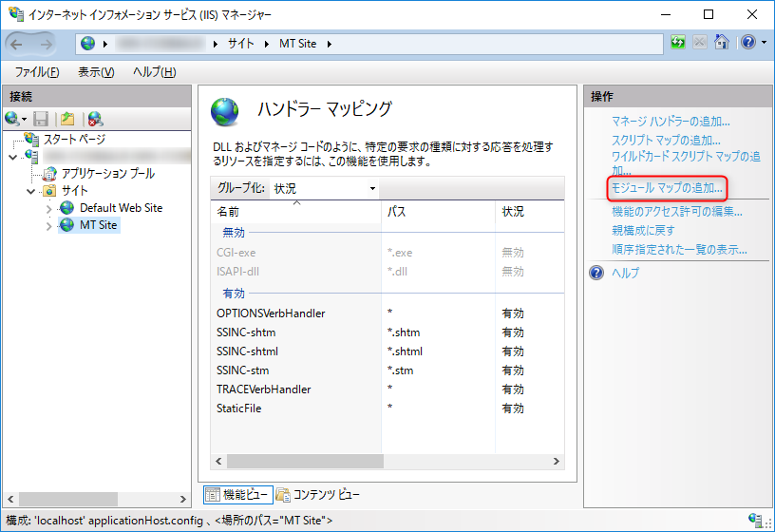Select the StaticFile handler row
Viewport: 775px width, 532px height.
coord(239,408)
